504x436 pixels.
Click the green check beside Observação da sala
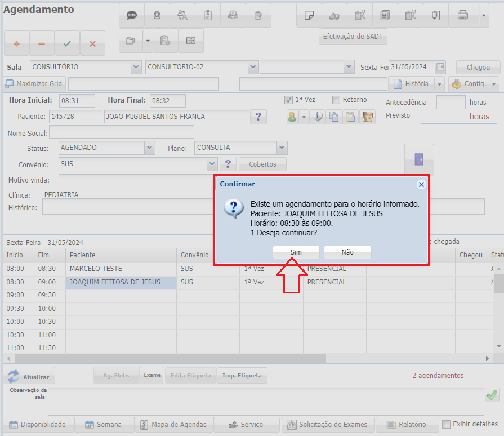[x=492, y=394]
